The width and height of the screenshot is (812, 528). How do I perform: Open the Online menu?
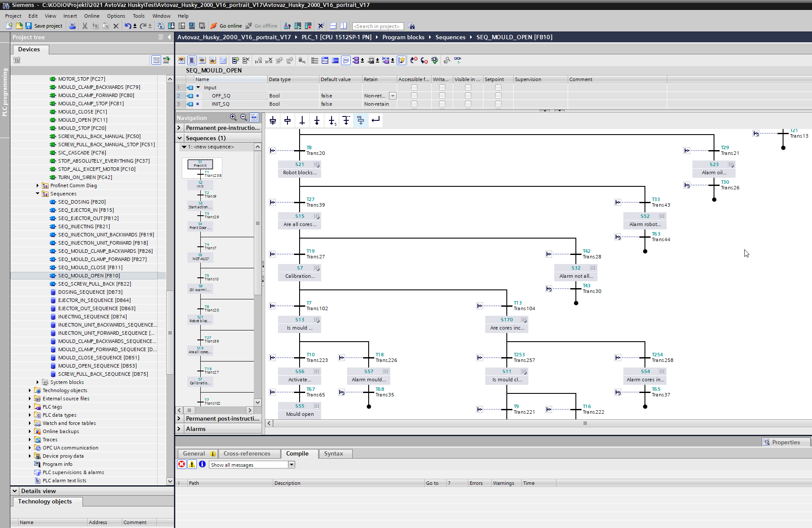click(x=92, y=16)
